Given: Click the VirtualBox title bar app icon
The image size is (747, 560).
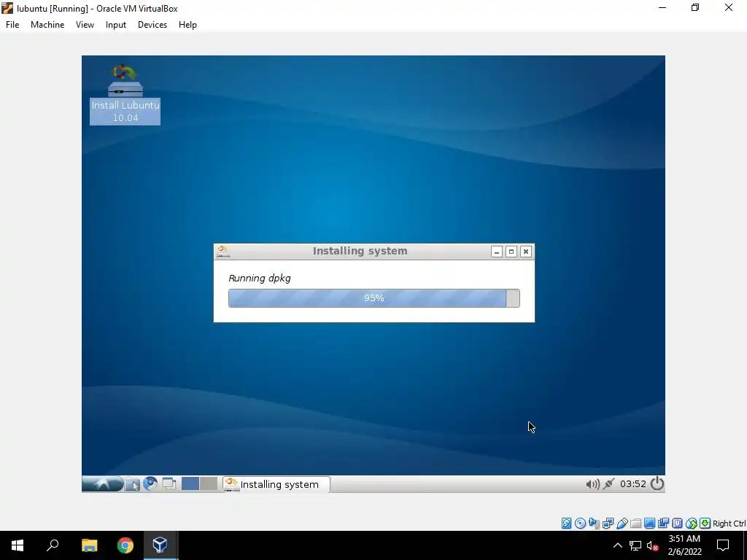Looking at the screenshot, I should tap(7, 8).
